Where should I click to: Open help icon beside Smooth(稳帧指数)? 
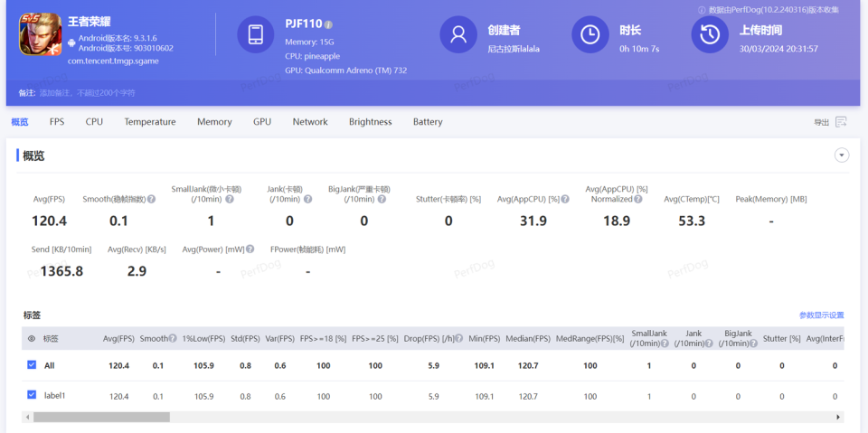tap(151, 199)
